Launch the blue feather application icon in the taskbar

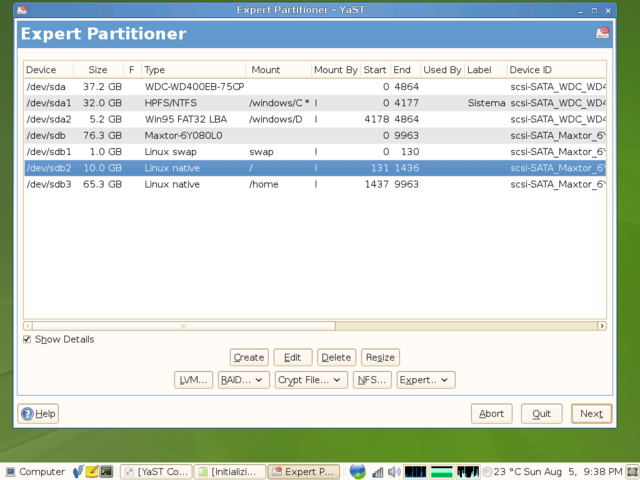78,471
